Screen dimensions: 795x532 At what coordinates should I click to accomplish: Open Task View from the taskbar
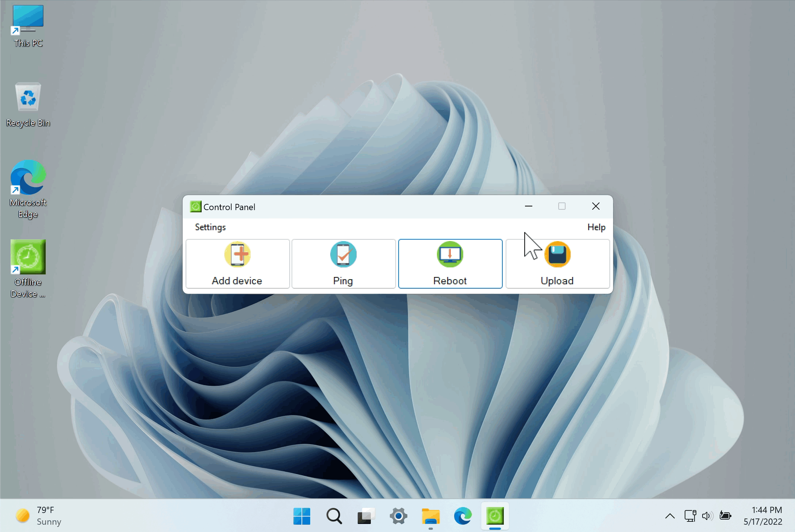coord(366,516)
